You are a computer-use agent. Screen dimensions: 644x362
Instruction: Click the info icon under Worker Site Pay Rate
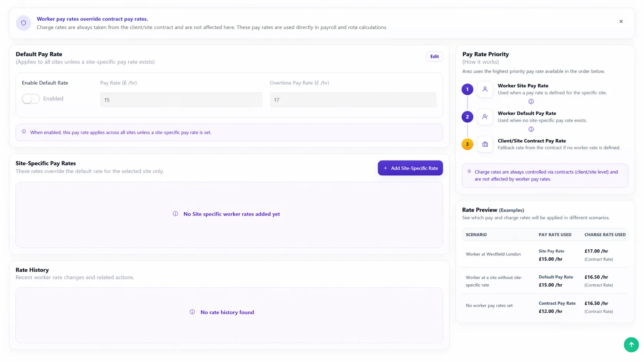(531, 102)
